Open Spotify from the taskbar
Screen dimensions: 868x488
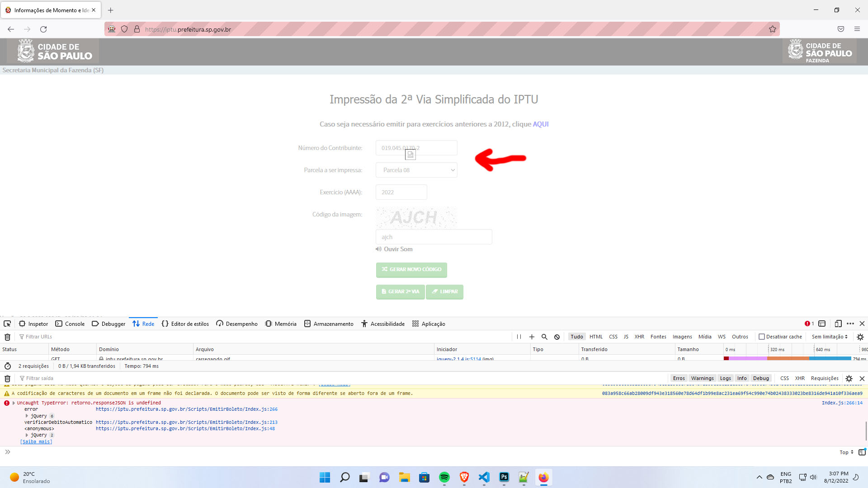(x=444, y=477)
